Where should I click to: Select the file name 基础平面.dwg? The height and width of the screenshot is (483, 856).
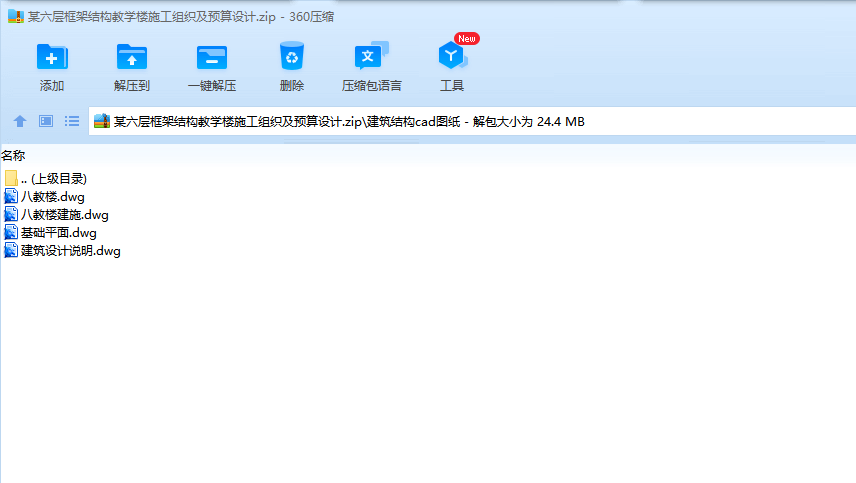pos(58,232)
